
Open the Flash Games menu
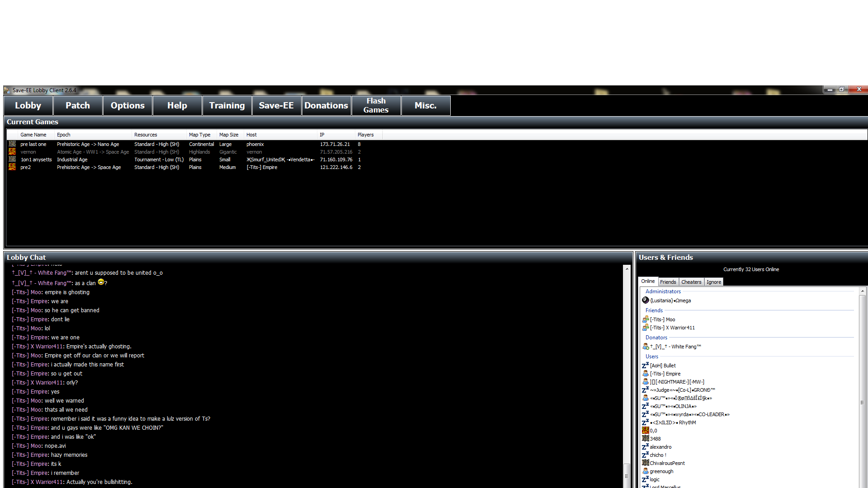(376, 106)
